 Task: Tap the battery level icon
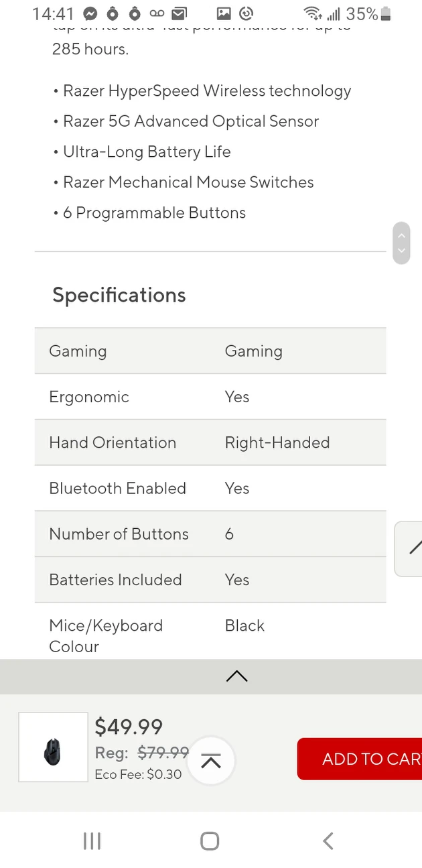[385, 13]
